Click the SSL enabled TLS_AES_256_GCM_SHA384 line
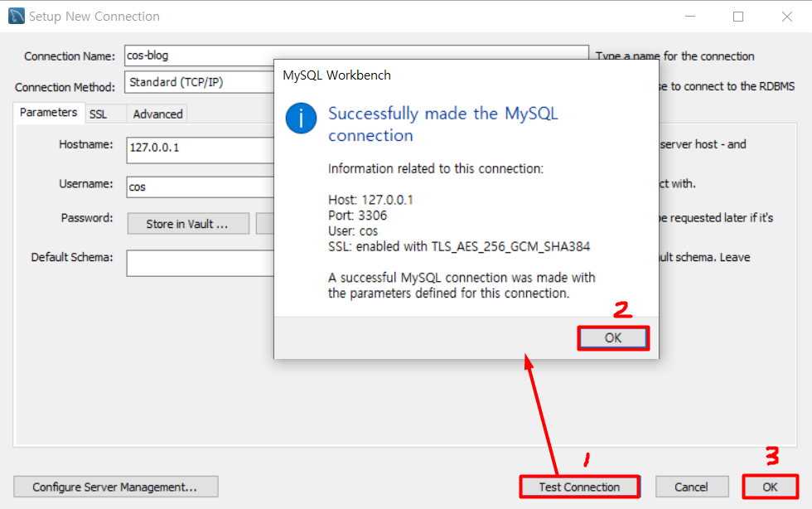The height and width of the screenshot is (509, 812). point(459,246)
